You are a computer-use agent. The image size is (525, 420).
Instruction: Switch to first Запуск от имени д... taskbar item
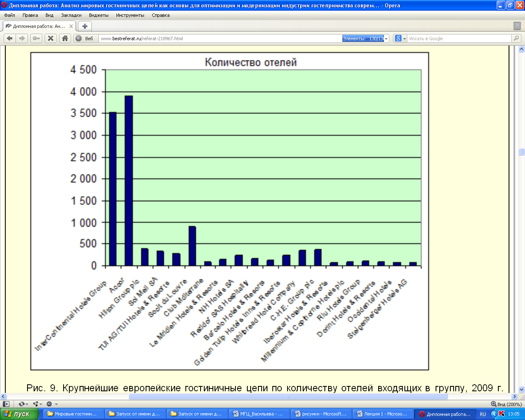tap(135, 414)
